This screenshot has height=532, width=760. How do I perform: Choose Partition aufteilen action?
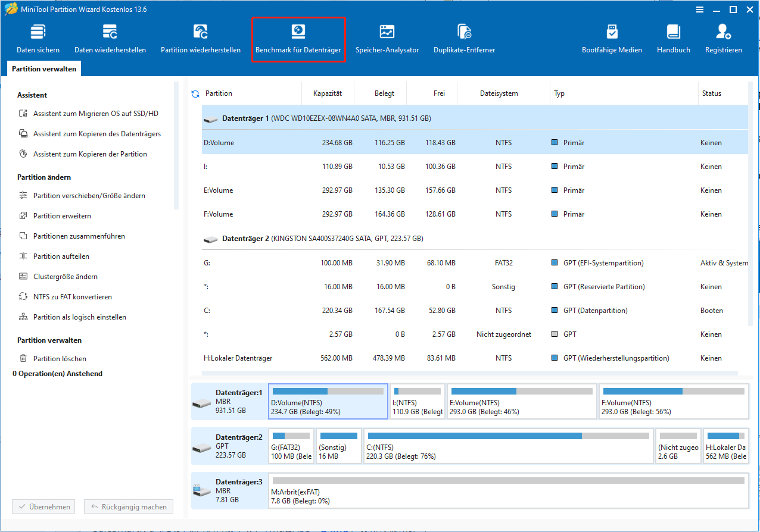pyautogui.click(x=54, y=256)
